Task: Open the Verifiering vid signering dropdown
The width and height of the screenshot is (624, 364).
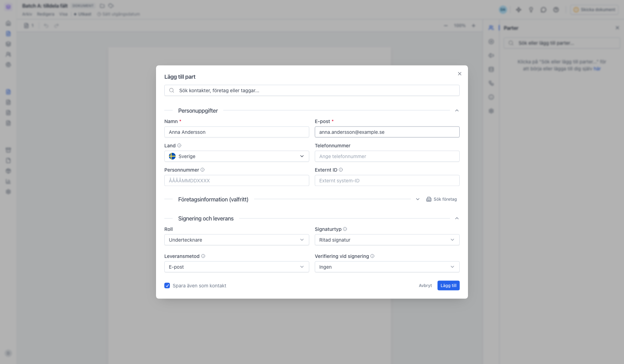Action: point(387,267)
